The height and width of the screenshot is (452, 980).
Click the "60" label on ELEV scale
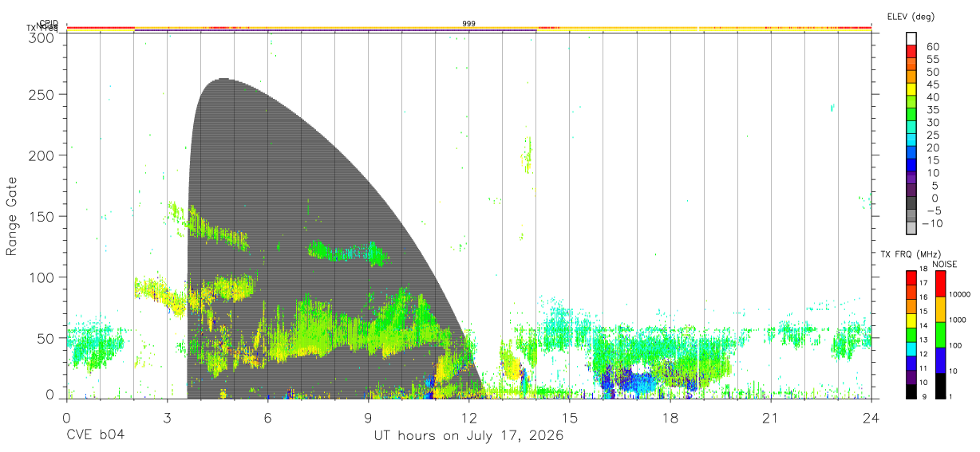pyautogui.click(x=933, y=47)
